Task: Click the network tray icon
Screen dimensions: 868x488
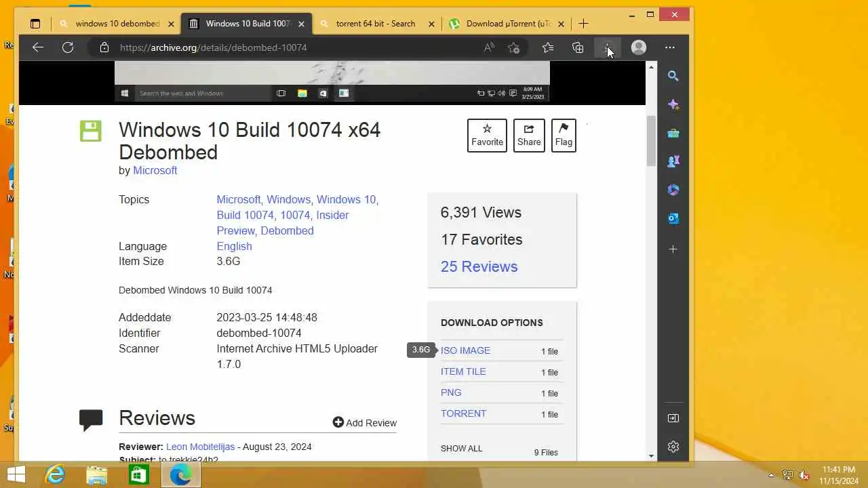Action: (787, 475)
